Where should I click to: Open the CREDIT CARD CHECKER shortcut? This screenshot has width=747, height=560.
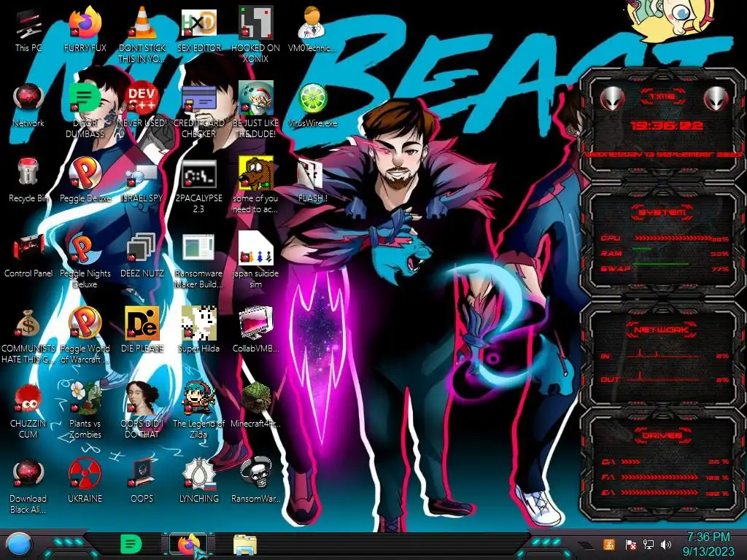point(198,98)
